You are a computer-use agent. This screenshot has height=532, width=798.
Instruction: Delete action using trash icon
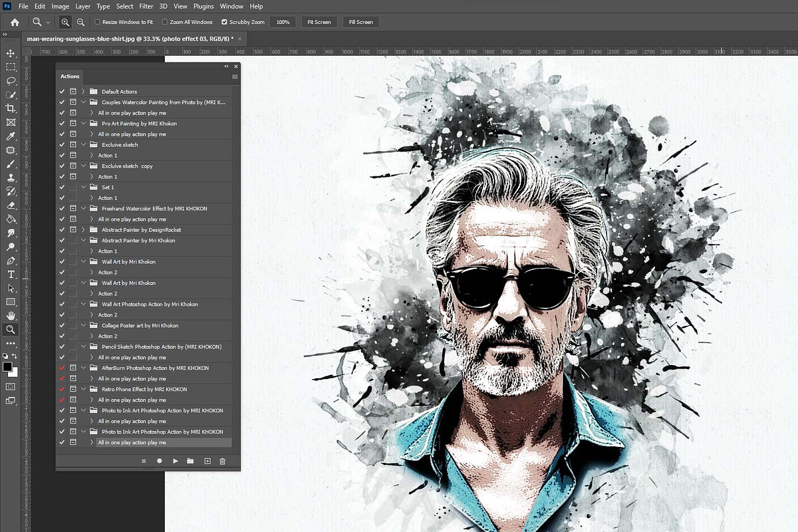(222, 461)
